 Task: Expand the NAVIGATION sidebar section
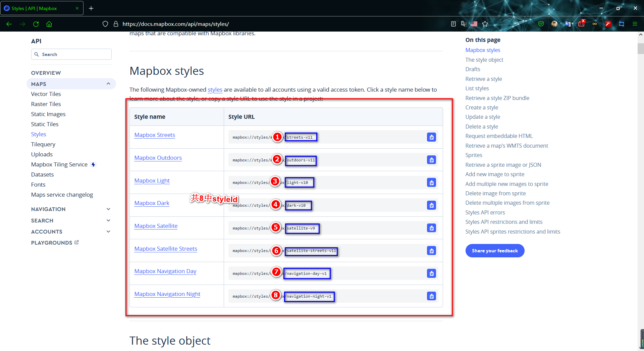pyautogui.click(x=108, y=209)
